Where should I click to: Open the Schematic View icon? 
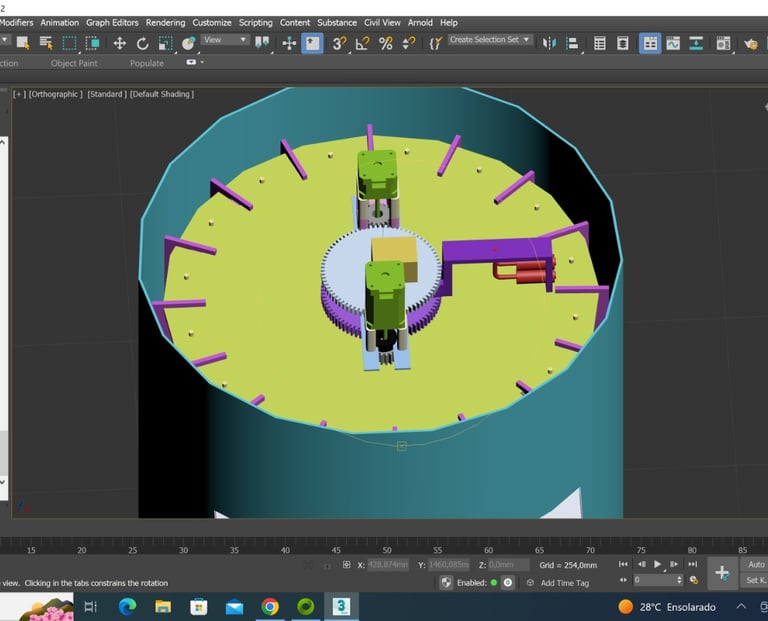696,43
